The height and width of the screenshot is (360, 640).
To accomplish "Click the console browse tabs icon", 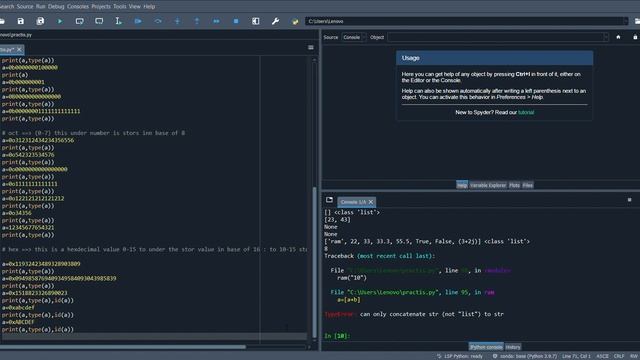I will click(x=329, y=200).
